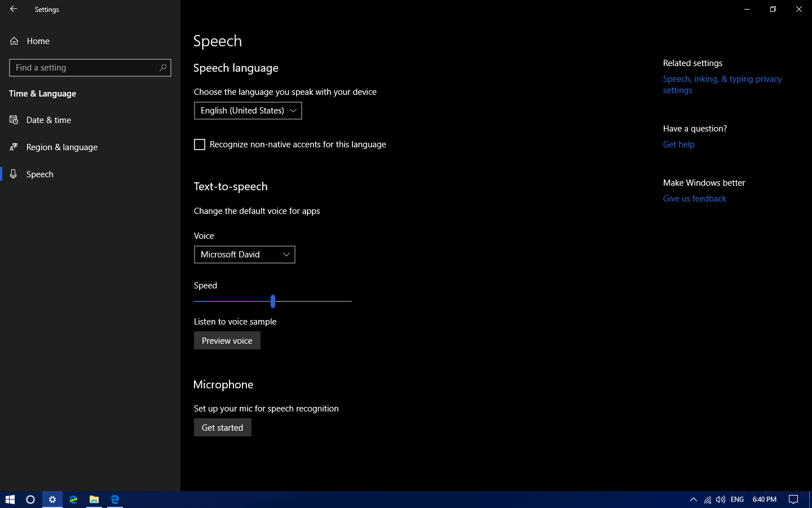Click the Speed slider handle
This screenshot has width=812, height=508.
pyautogui.click(x=273, y=301)
